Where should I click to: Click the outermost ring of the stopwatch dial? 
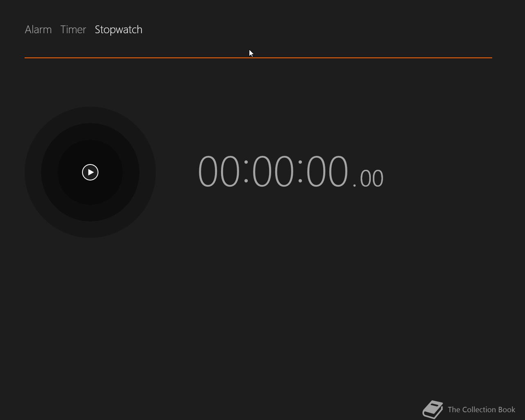click(x=33, y=172)
